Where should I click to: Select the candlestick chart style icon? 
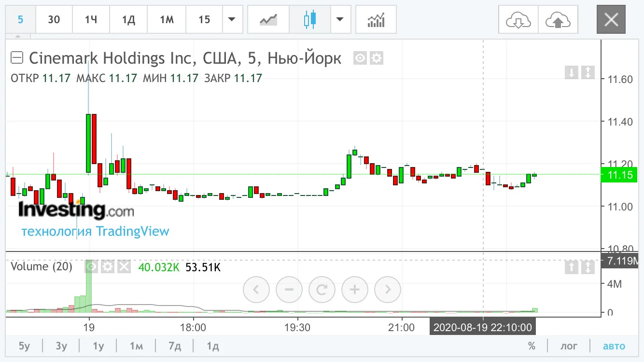point(309,20)
